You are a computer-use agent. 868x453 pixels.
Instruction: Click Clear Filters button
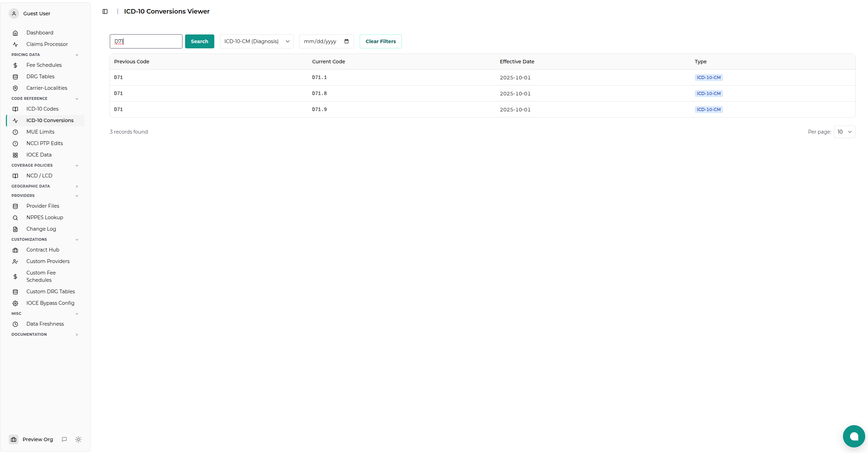pos(381,41)
